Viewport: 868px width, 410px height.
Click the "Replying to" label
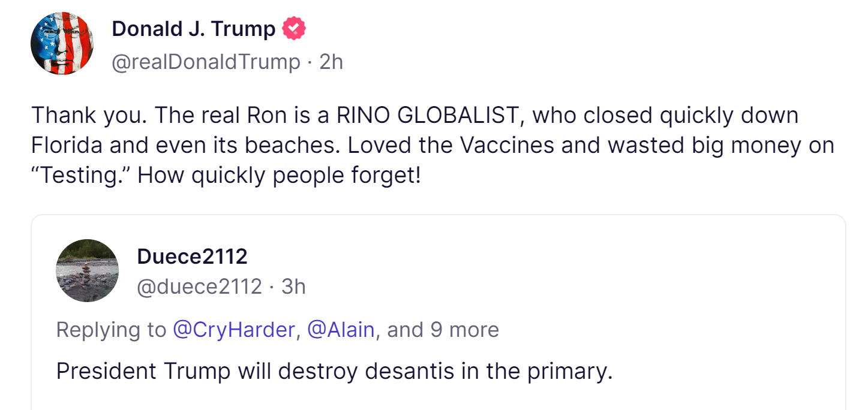[111, 330]
